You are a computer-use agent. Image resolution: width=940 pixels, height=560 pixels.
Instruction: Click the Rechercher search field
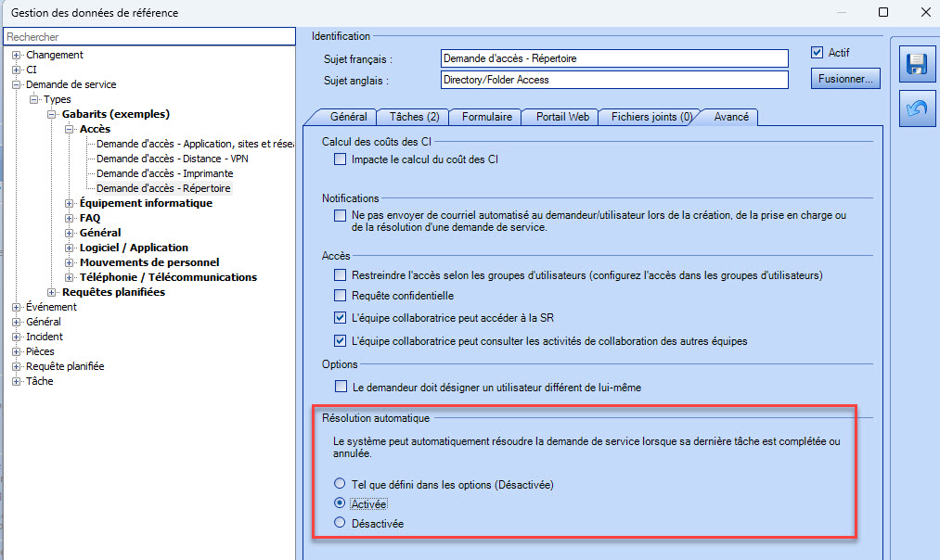[148, 37]
